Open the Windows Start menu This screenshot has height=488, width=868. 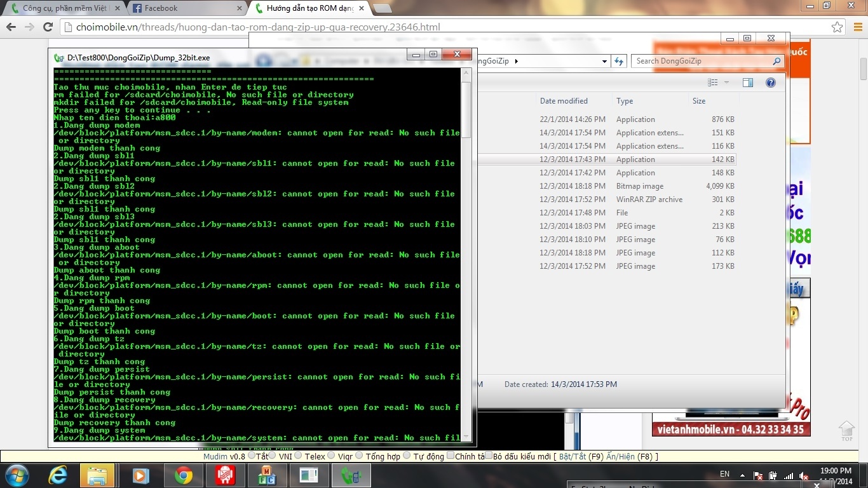click(x=17, y=475)
